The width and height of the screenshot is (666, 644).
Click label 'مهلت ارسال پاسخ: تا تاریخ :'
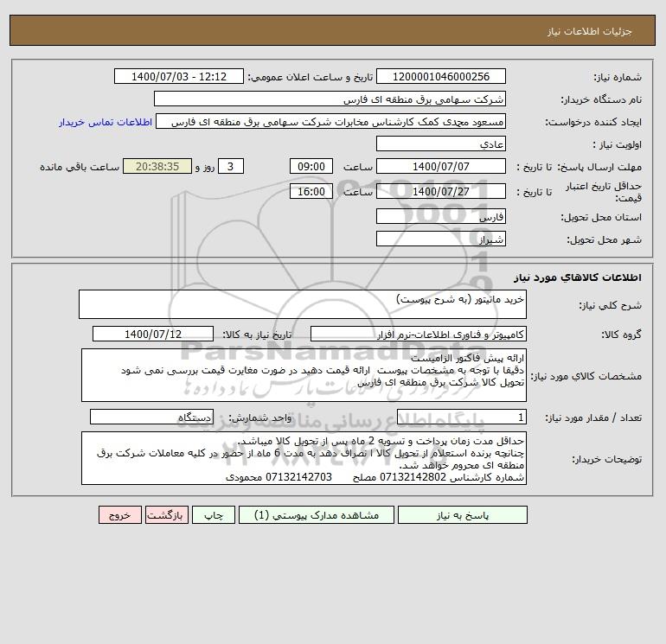point(579,167)
